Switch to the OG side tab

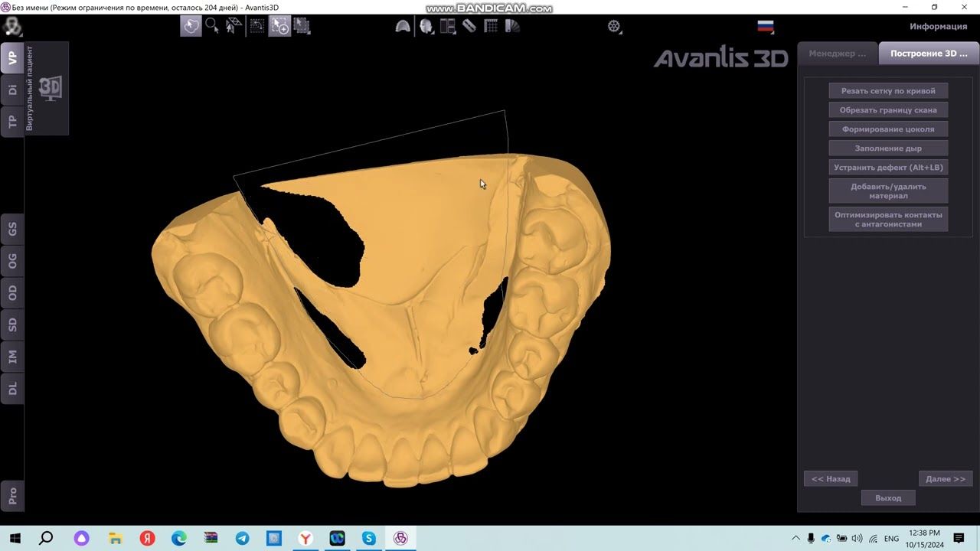point(12,261)
